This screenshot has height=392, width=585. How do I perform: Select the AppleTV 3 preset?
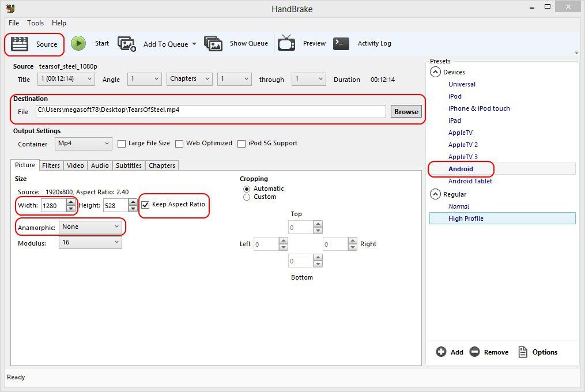[463, 157]
